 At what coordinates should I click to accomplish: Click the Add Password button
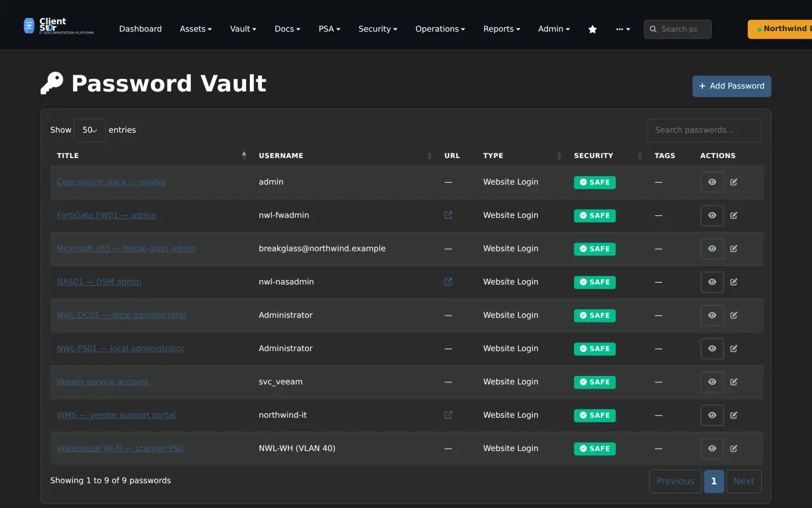pyautogui.click(x=731, y=86)
